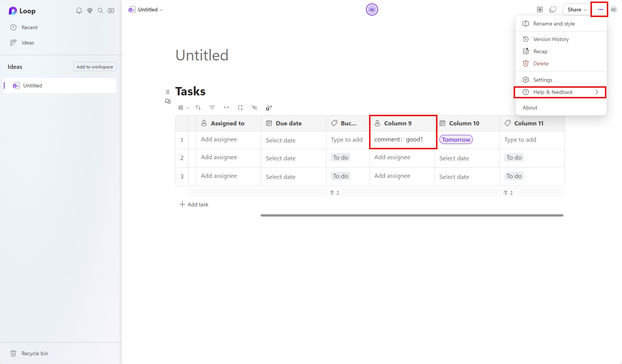The height and width of the screenshot is (364, 622).
Task: Open the apps grid icon near Share
Action: [x=540, y=9]
